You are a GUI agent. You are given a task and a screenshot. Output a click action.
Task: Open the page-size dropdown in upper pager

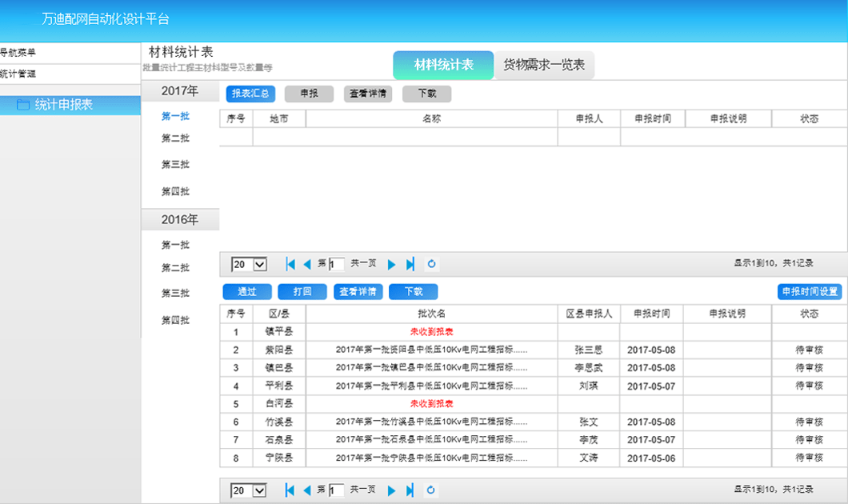click(x=250, y=265)
